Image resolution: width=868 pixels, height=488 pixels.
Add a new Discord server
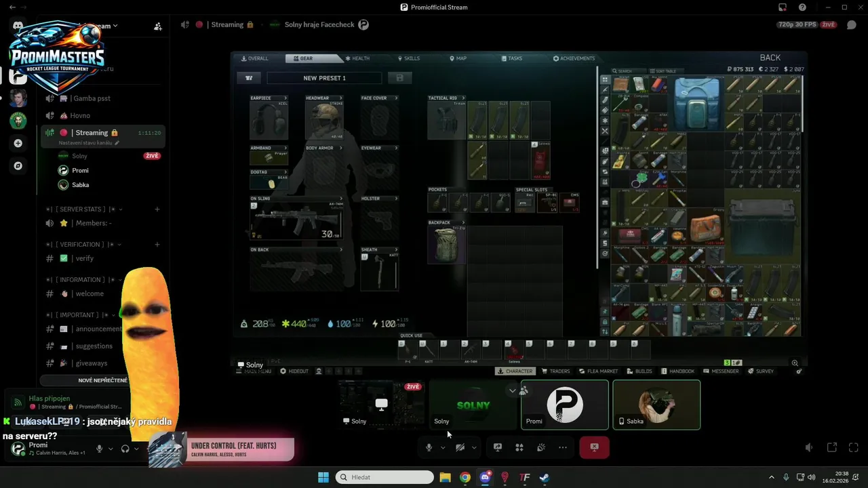[x=18, y=143]
